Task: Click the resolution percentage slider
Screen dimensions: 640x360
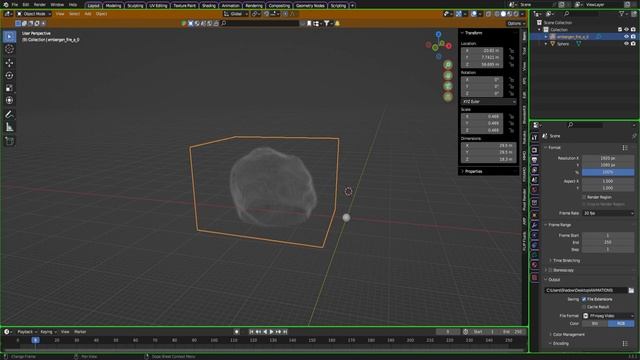Action: [x=608, y=172]
